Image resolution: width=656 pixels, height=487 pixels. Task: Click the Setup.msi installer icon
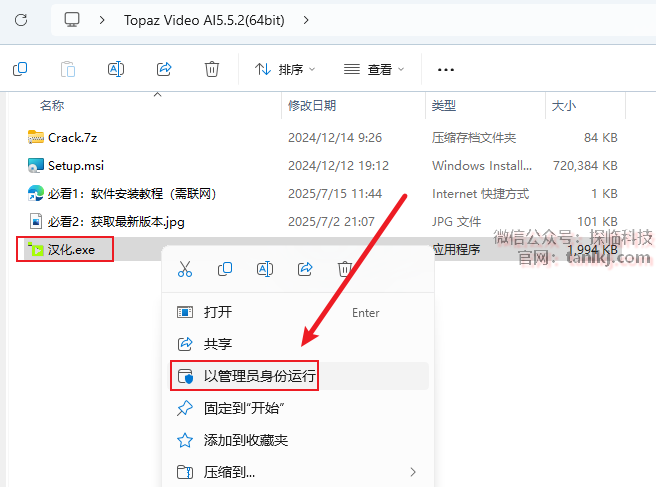click(x=36, y=165)
